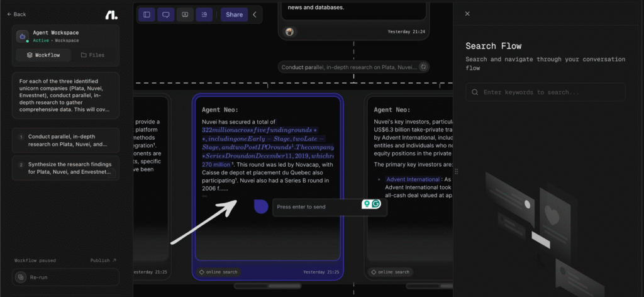Click the Share button
This screenshot has width=644, height=297.
pos(234,15)
